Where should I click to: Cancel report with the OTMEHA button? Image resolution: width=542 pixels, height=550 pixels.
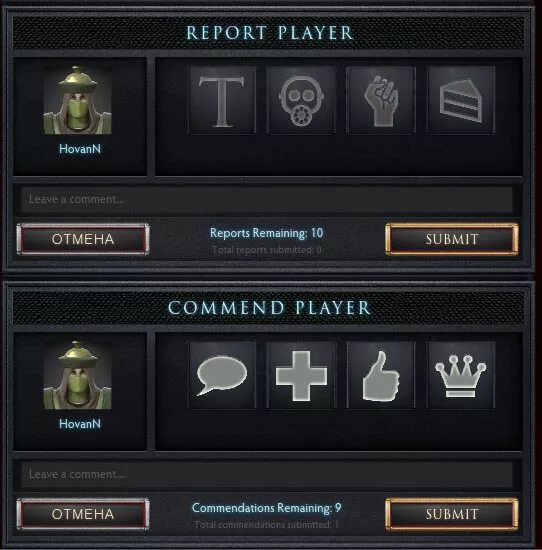click(83, 239)
